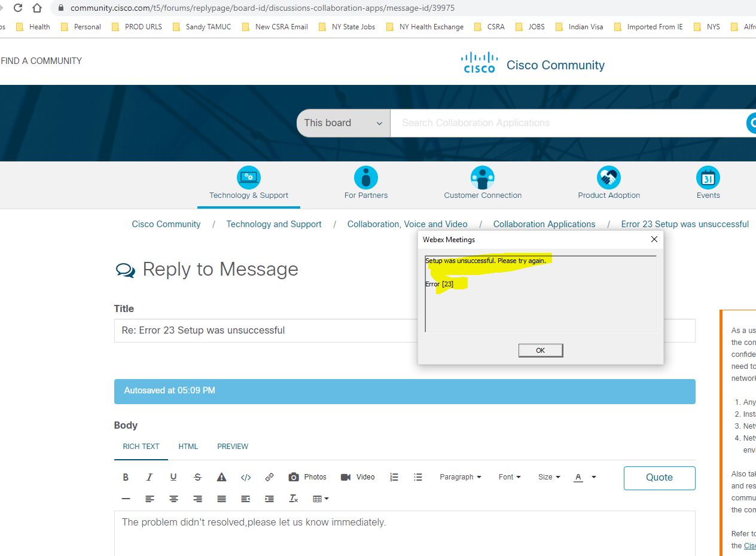
Task: Toggle the numbered list
Action: pyautogui.click(x=394, y=476)
